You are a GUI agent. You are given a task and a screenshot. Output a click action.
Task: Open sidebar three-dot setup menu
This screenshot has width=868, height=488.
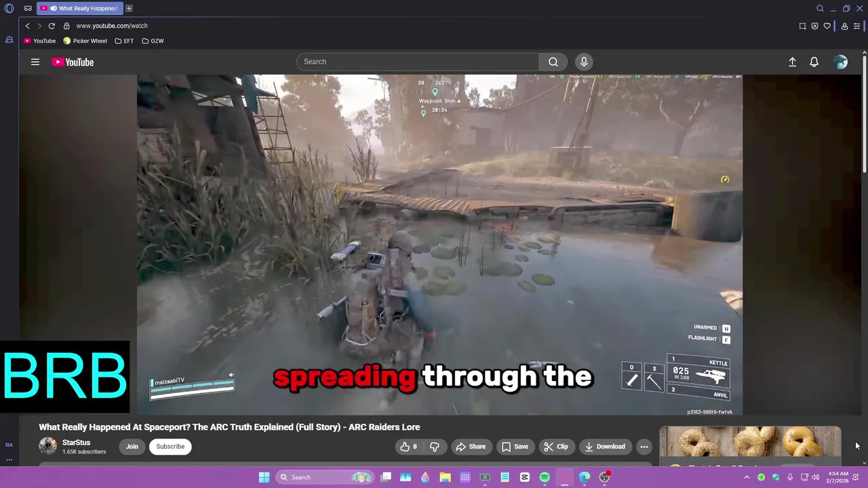[x=9, y=460]
